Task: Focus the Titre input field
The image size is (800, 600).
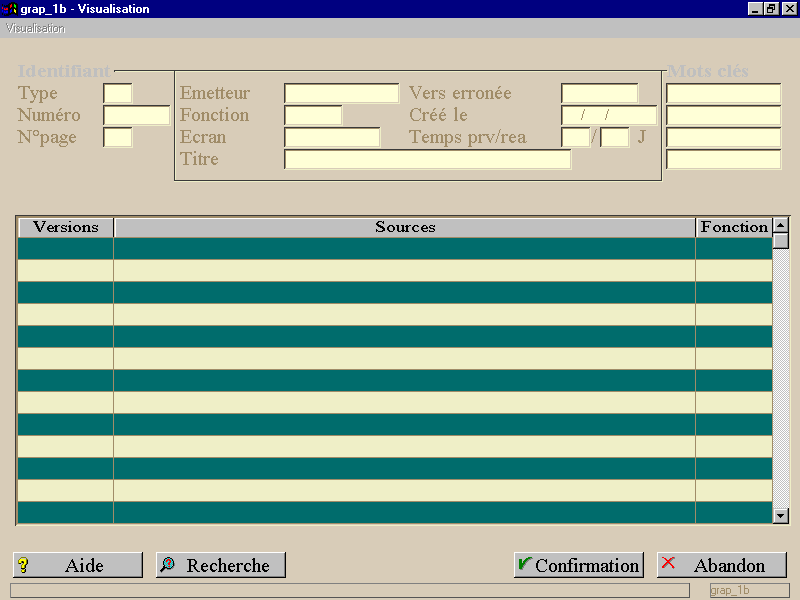Action: point(428,159)
